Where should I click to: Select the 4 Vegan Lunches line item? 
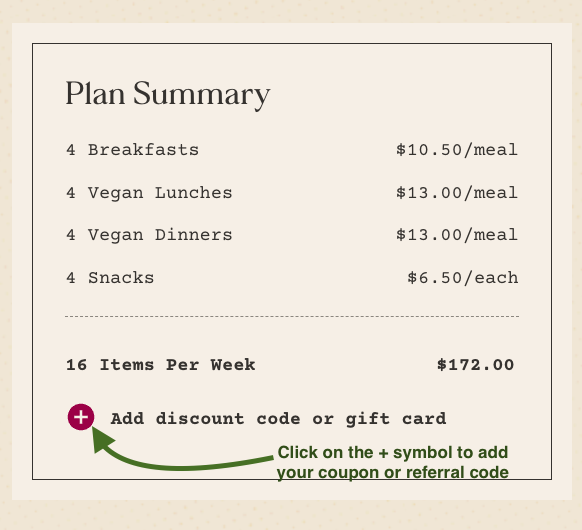click(149, 193)
